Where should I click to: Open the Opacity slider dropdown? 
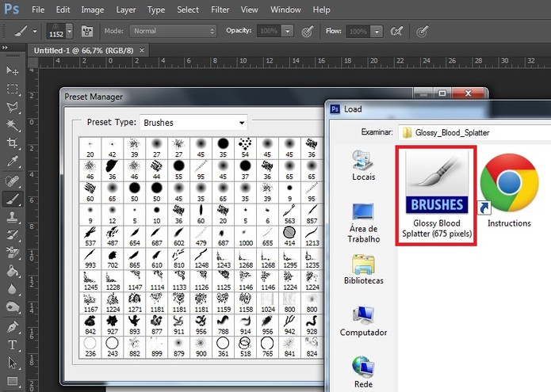288,31
